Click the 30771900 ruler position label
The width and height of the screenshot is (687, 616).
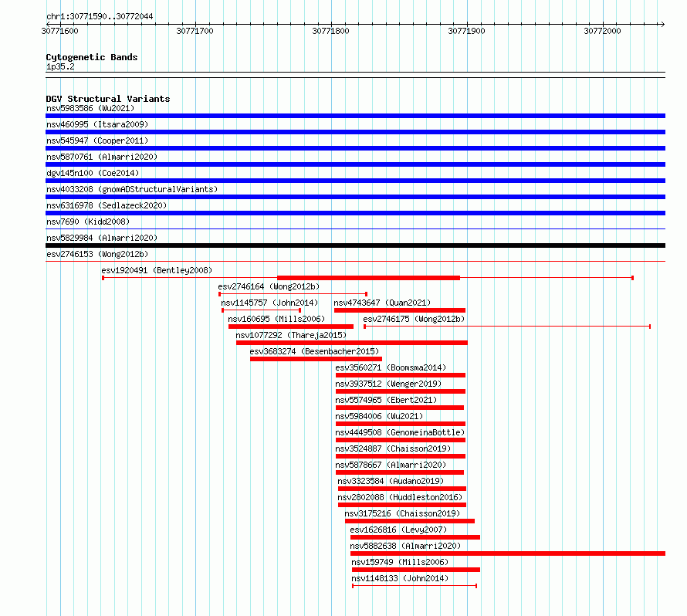click(466, 31)
